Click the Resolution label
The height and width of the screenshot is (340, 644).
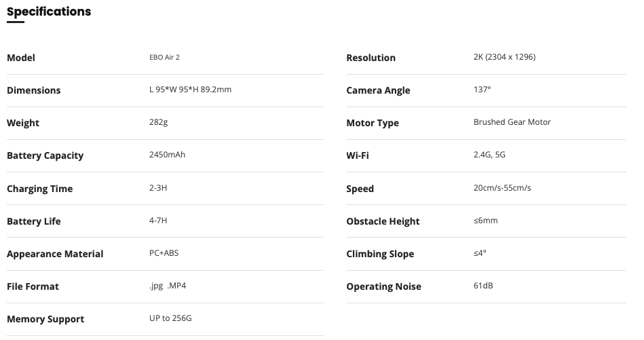point(371,58)
